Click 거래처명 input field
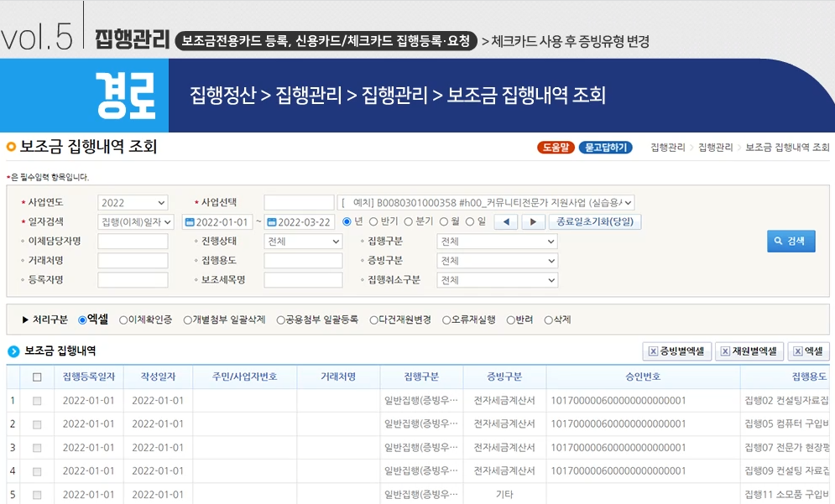The height and width of the screenshot is (504, 835). tap(133, 261)
